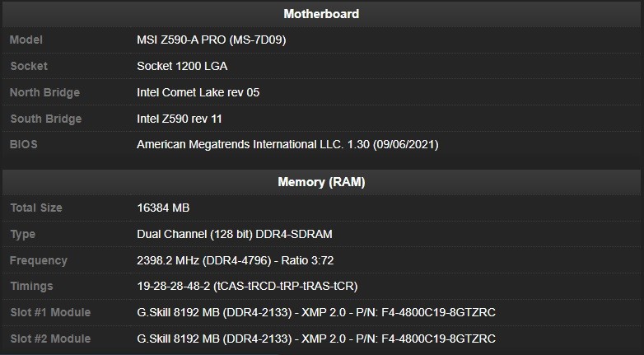
Task: Click Dual Channel DDR4-SDRAM type value
Action: 235,234
